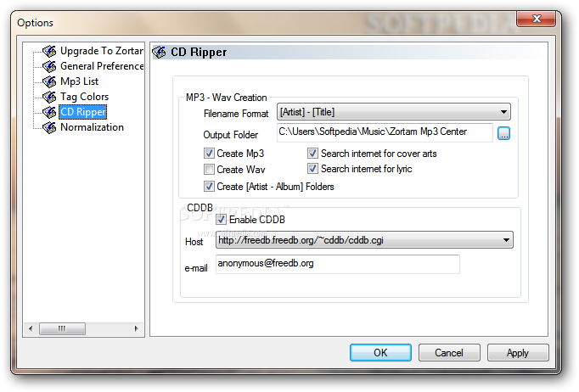Open the Upgrade To Zortam page
579x392 pixels.
click(x=102, y=51)
